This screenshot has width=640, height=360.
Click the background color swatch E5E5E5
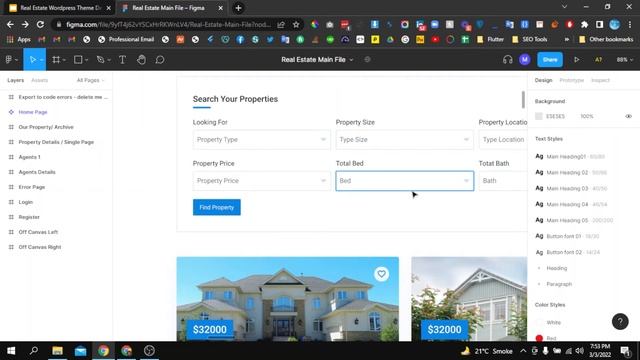(x=539, y=116)
